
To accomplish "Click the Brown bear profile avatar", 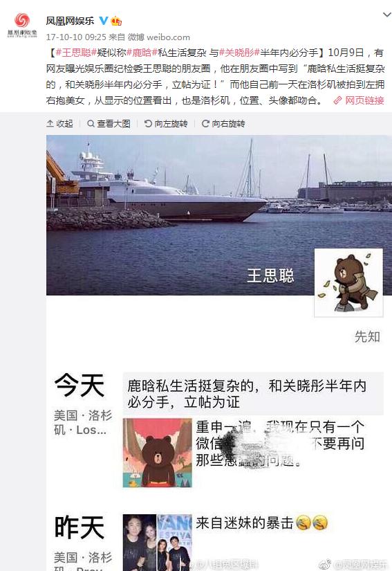I will coord(348,282).
